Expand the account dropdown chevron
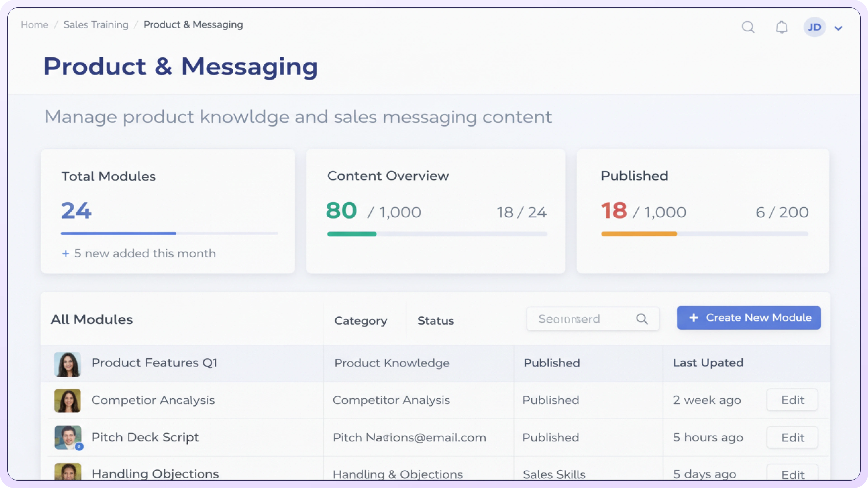 click(x=838, y=28)
